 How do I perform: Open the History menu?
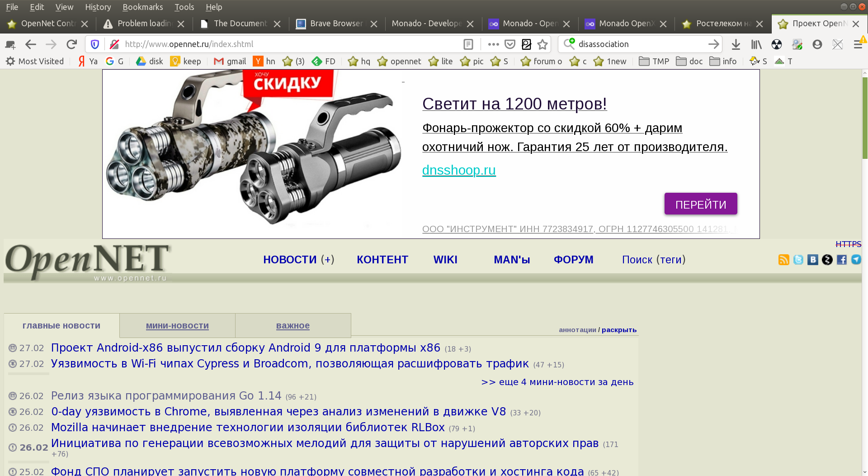98,7
